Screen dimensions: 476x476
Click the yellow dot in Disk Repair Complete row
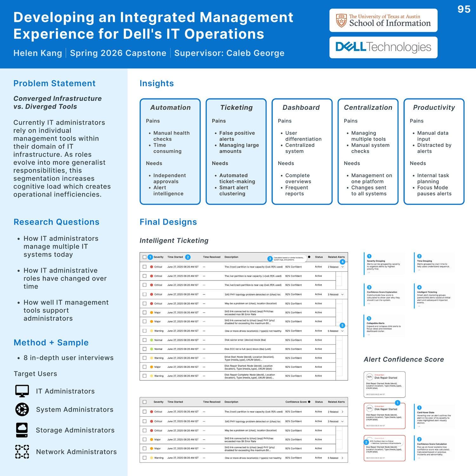pos(151,376)
